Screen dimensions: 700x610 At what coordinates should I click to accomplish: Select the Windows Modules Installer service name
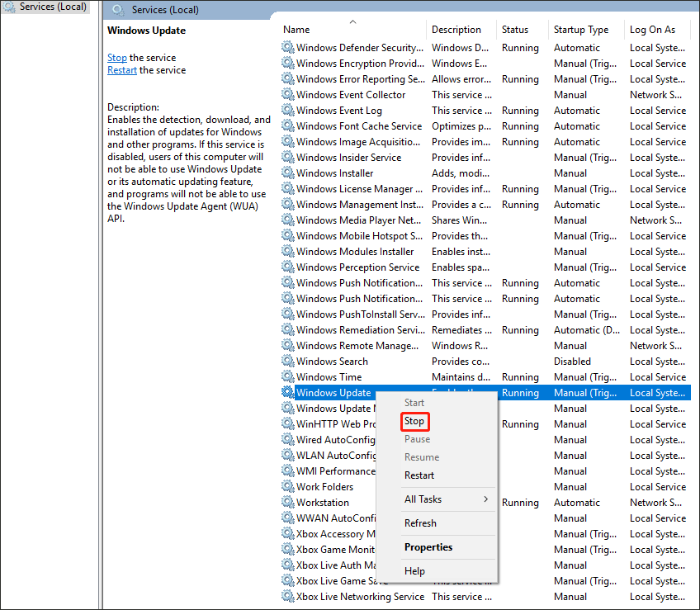coord(355,252)
